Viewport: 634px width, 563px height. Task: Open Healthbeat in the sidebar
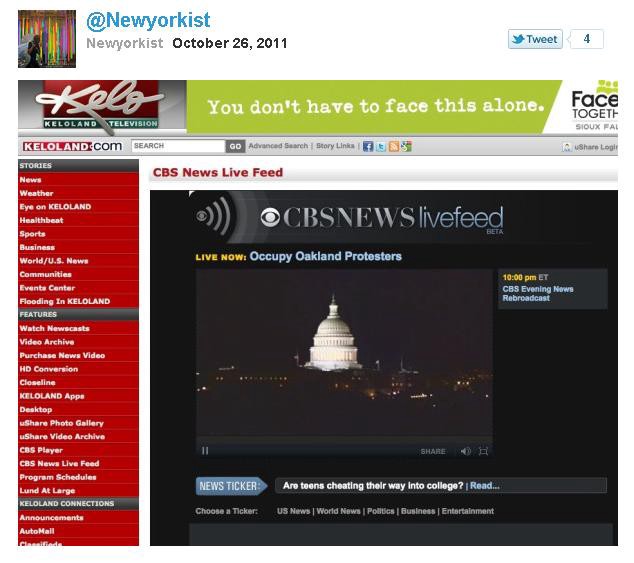pos(78,220)
